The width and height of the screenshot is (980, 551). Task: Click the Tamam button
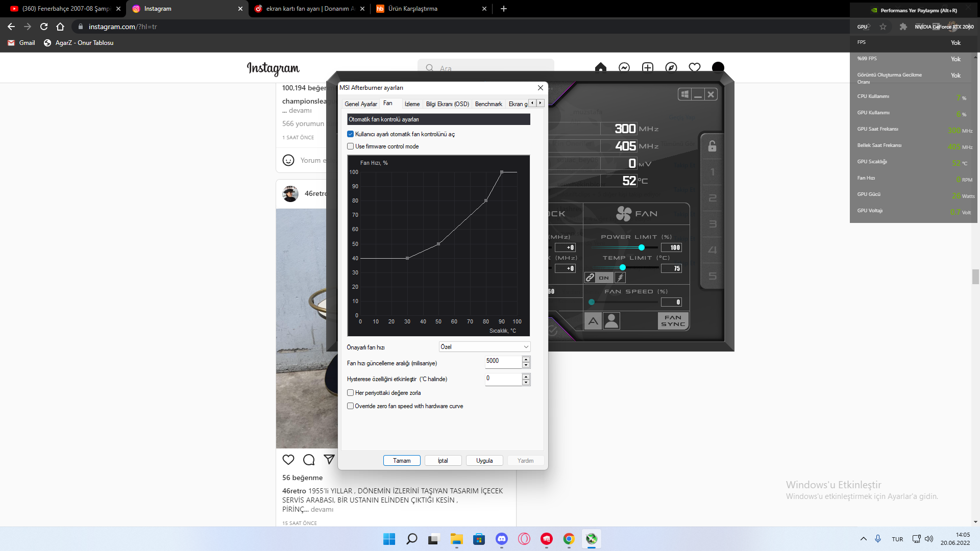pos(401,461)
